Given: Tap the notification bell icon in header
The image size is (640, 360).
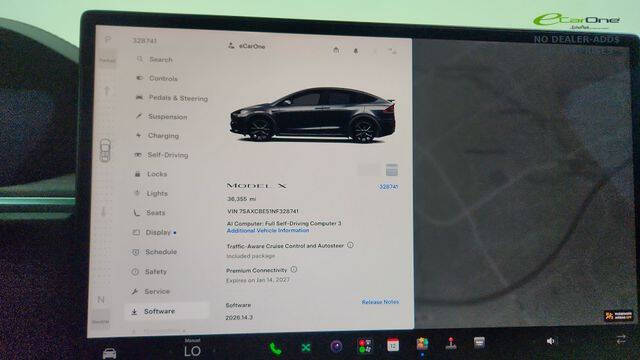Looking at the screenshot, I should coord(356,51).
